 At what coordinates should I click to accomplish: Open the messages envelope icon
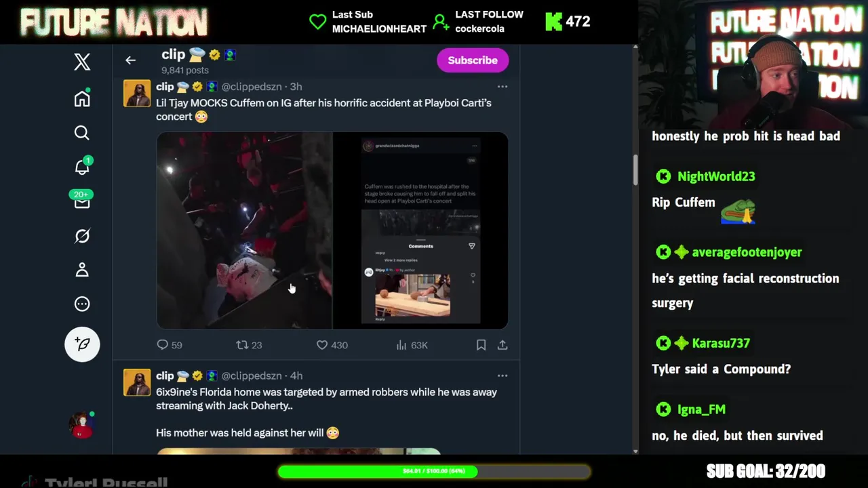pos(82,201)
